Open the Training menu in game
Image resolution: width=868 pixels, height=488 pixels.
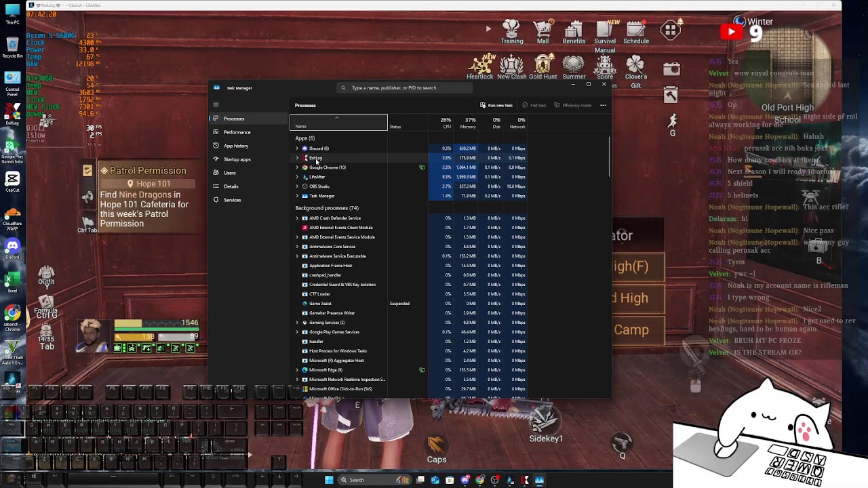[x=511, y=32]
